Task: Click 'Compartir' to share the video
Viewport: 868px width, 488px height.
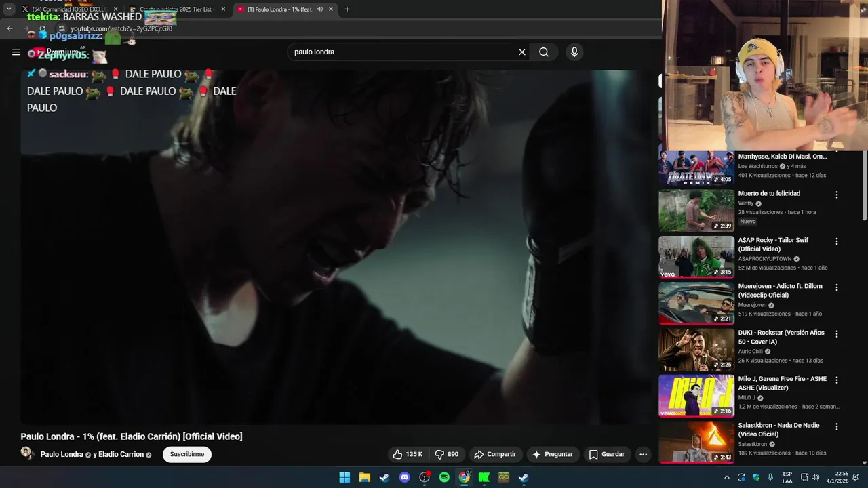Action: 495,454
